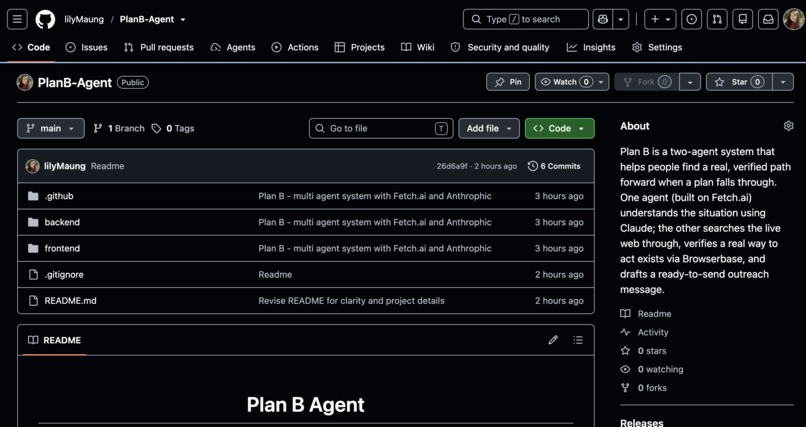The height and width of the screenshot is (427, 806).
Task: Open 0 Tags list
Action: tap(173, 128)
